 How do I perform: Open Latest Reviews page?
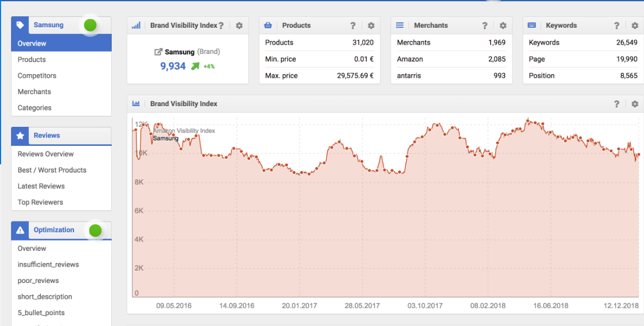tap(41, 186)
